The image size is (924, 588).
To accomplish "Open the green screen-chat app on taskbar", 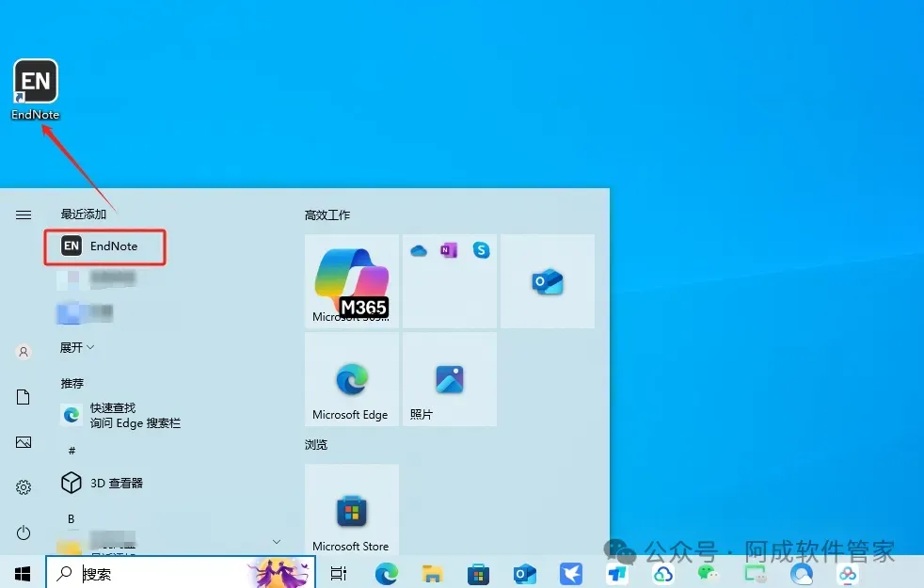I will pos(755,574).
